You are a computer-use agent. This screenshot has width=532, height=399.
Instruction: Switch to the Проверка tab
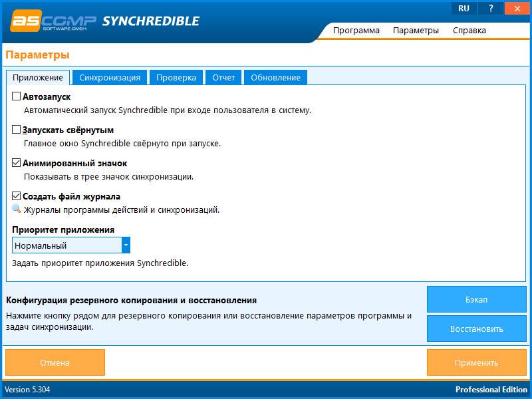click(x=176, y=78)
